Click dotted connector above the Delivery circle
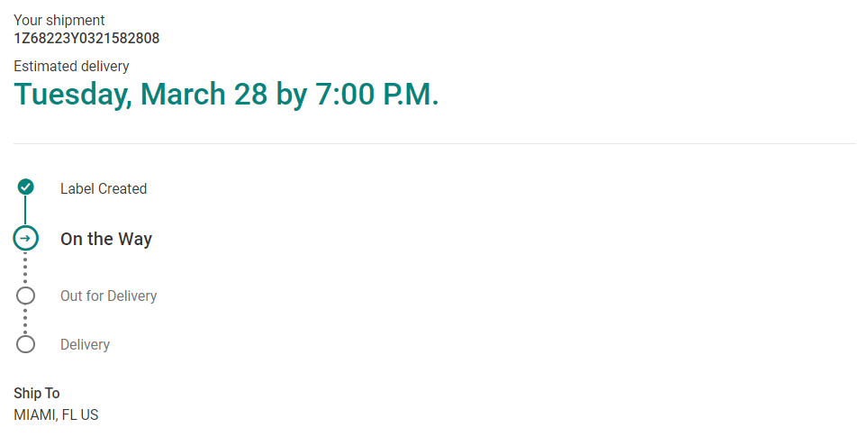This screenshot has height=437, width=868. [26, 320]
